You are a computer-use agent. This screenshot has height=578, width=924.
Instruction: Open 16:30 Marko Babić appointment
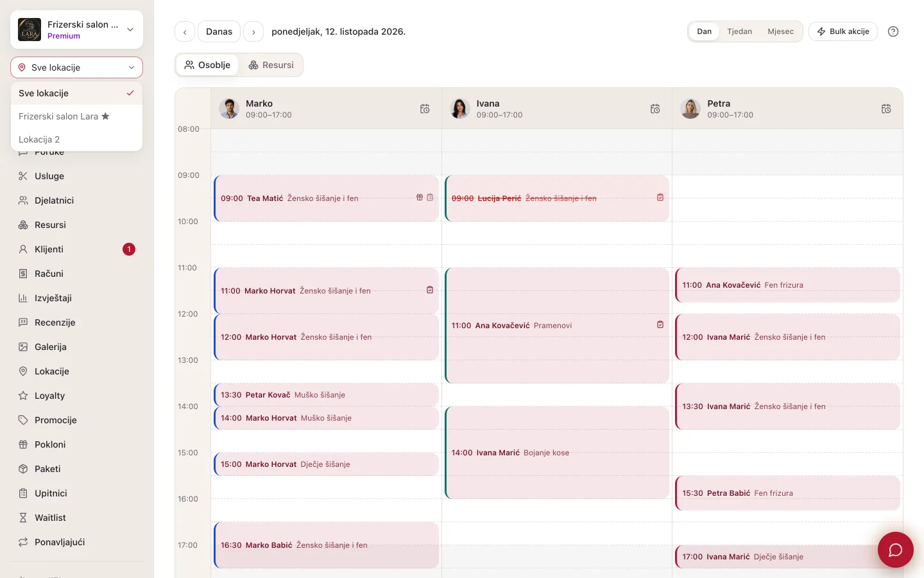326,545
